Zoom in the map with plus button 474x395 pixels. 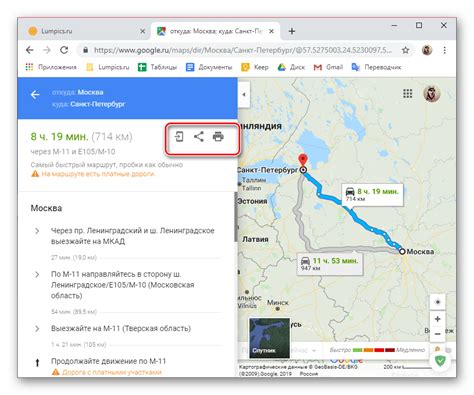pos(438,319)
